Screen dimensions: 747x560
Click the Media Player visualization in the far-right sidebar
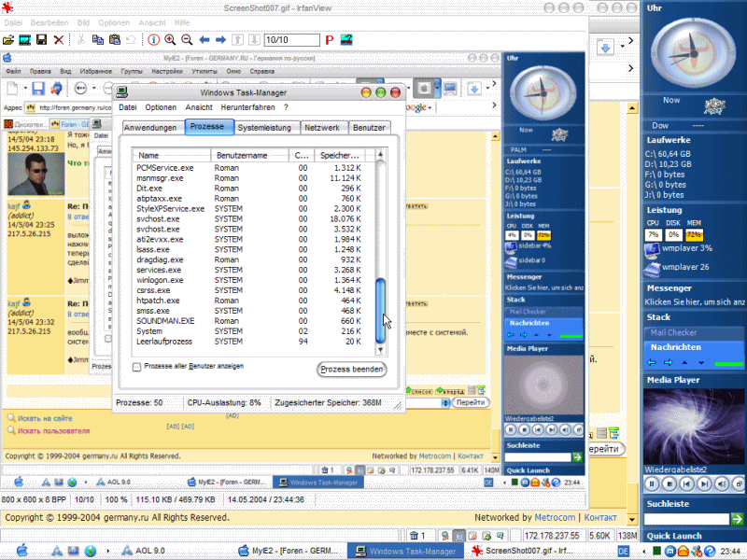[693, 427]
